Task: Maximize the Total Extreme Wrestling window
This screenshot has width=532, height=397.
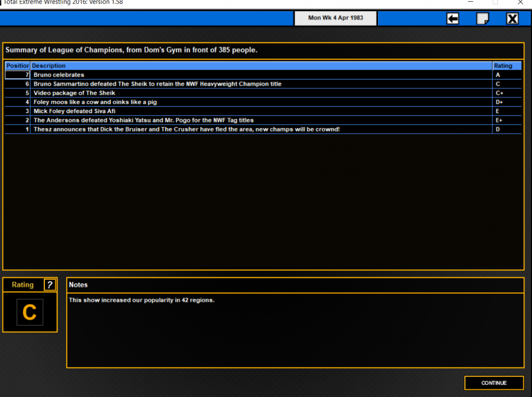Action: tap(495, 2)
